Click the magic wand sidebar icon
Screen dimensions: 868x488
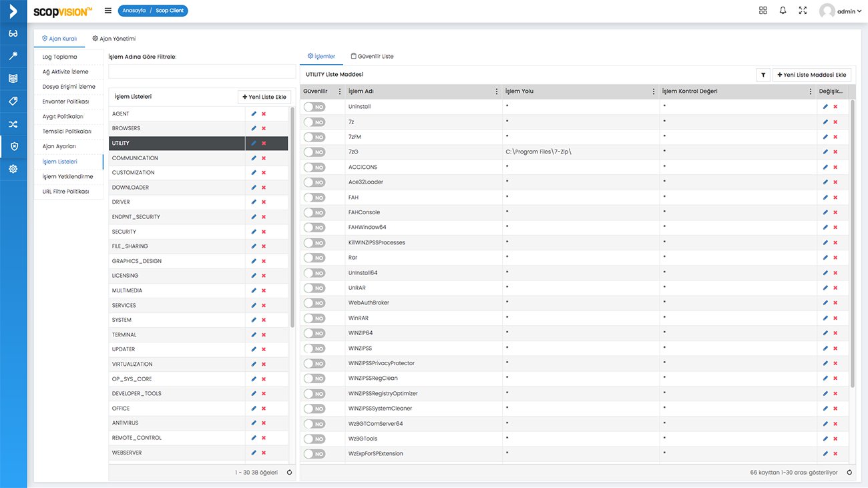tap(13, 56)
